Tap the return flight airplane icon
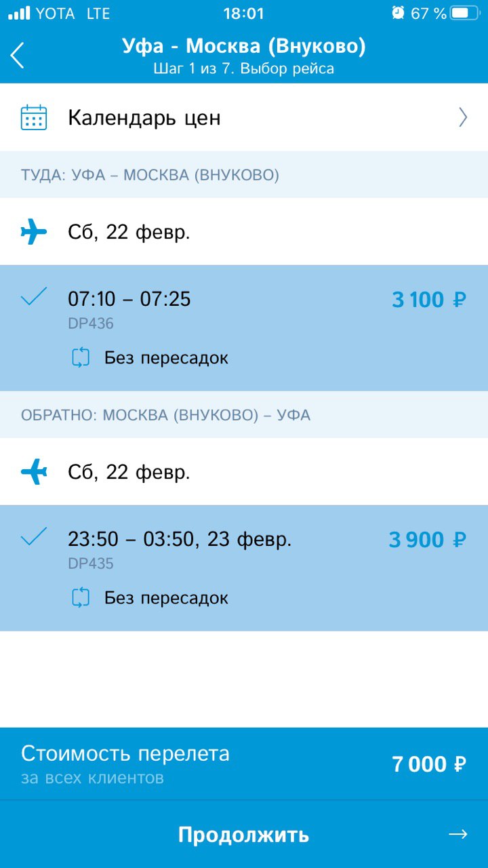The height and width of the screenshot is (868, 488). tap(34, 472)
